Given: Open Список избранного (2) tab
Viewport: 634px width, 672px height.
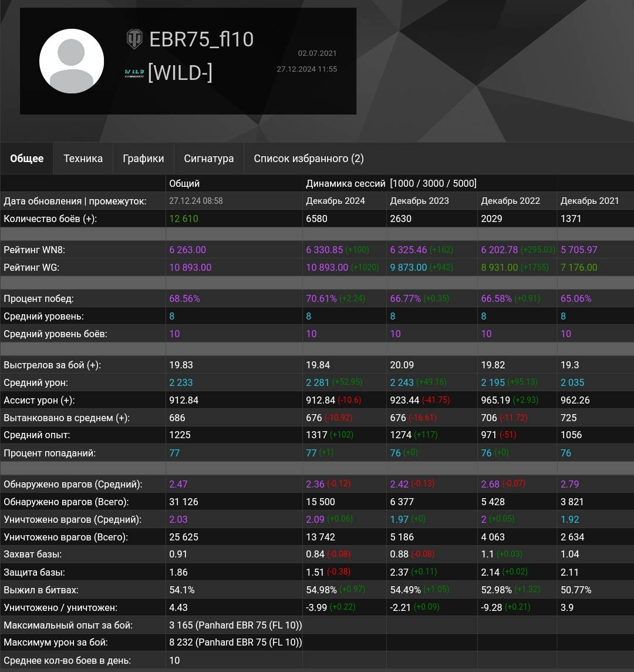Looking at the screenshot, I should pyautogui.click(x=309, y=159).
